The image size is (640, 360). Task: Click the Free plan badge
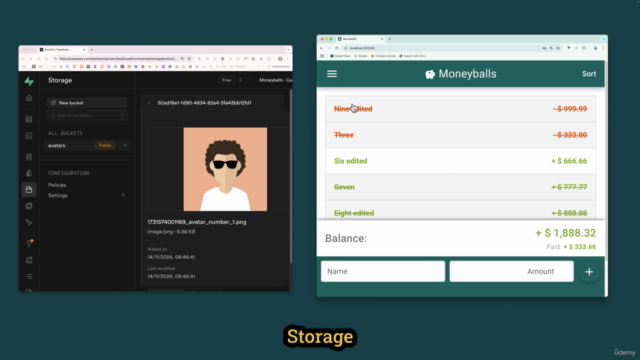pos(227,80)
